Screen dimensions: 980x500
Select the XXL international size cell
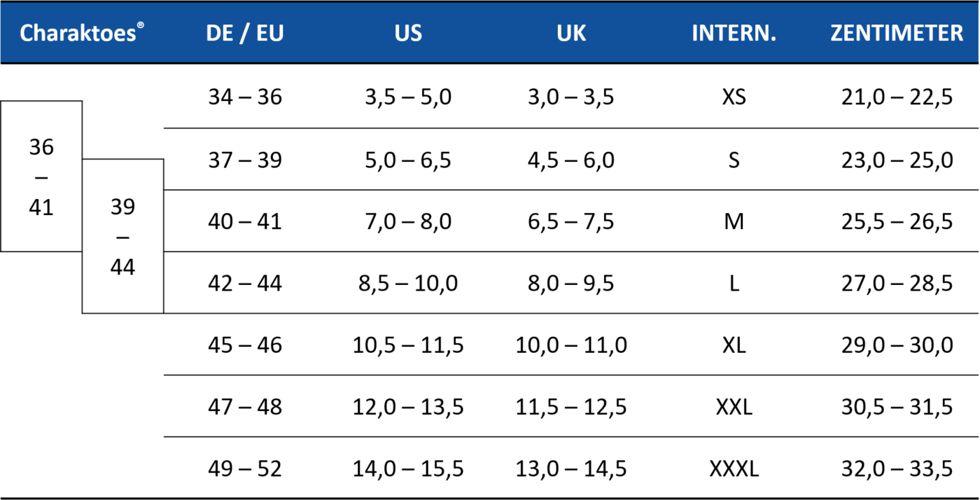point(734,407)
